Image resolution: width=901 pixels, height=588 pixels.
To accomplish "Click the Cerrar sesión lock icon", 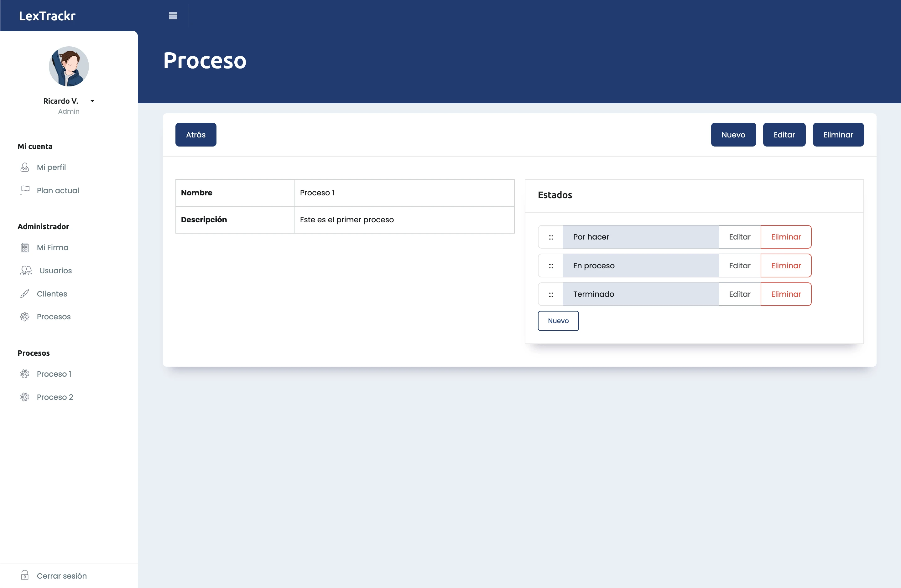I will point(25,575).
